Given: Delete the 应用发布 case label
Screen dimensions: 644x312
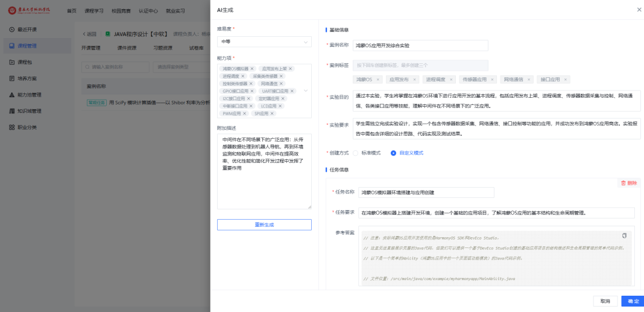Looking at the screenshot, I should (x=414, y=80).
